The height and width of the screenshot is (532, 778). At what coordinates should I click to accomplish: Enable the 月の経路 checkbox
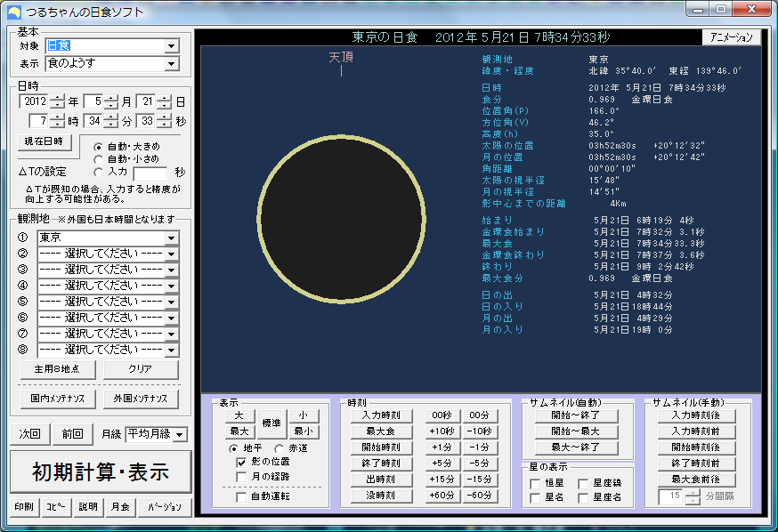pos(242,478)
